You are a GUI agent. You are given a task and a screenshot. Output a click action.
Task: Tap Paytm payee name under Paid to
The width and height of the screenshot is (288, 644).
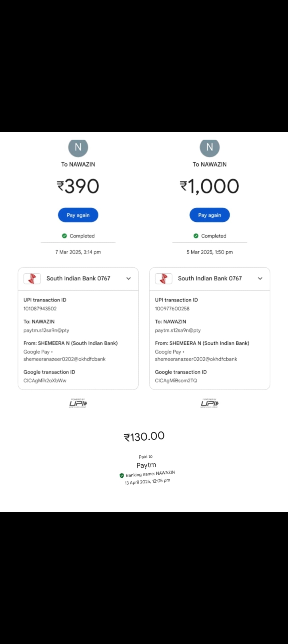pyautogui.click(x=146, y=465)
